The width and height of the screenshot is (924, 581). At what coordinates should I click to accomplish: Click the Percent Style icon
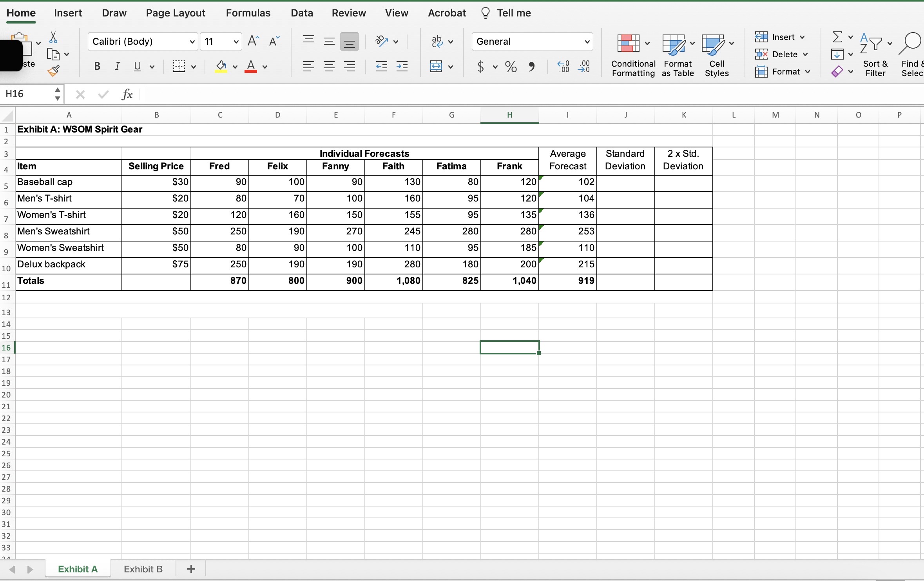(511, 67)
